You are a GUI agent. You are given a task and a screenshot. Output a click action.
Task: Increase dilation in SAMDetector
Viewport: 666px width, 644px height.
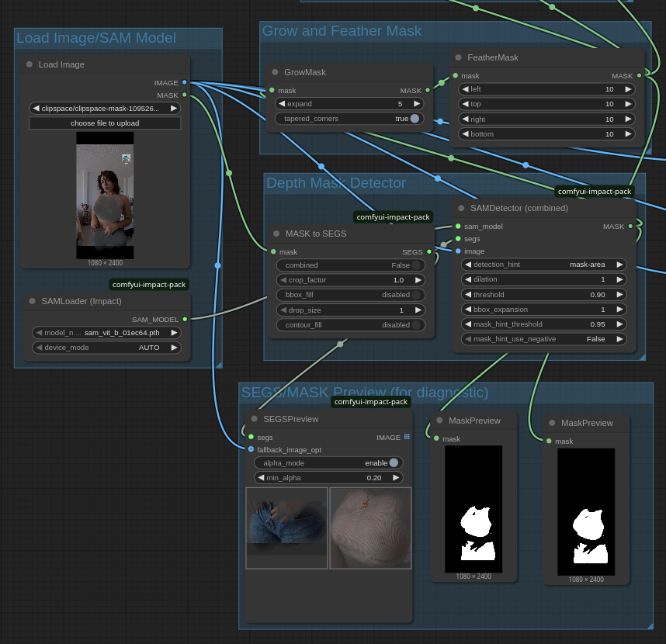click(x=619, y=279)
